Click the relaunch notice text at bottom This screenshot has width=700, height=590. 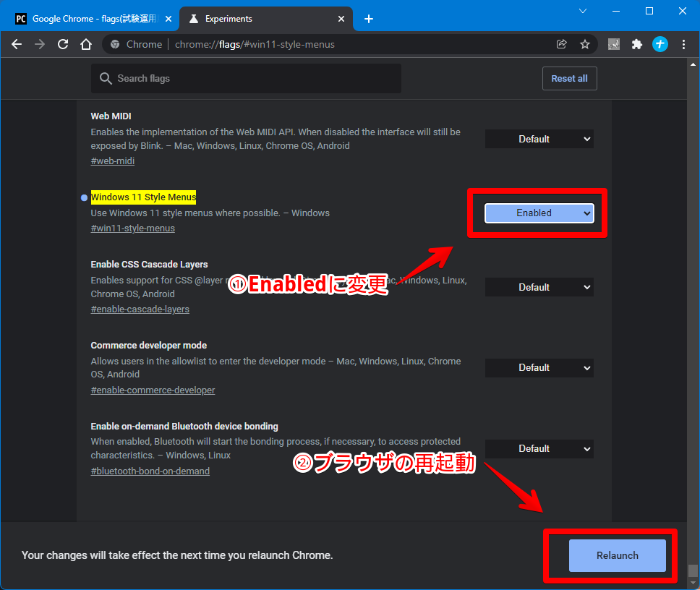coord(177,555)
